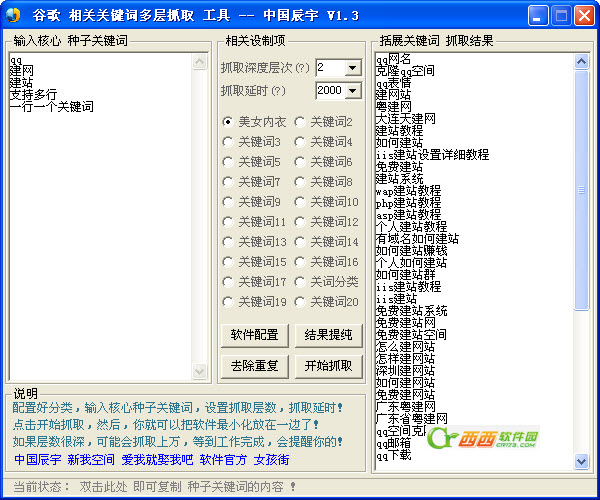600x500 pixels.
Task: Click result row 有域名如何建站
Action: [417, 239]
